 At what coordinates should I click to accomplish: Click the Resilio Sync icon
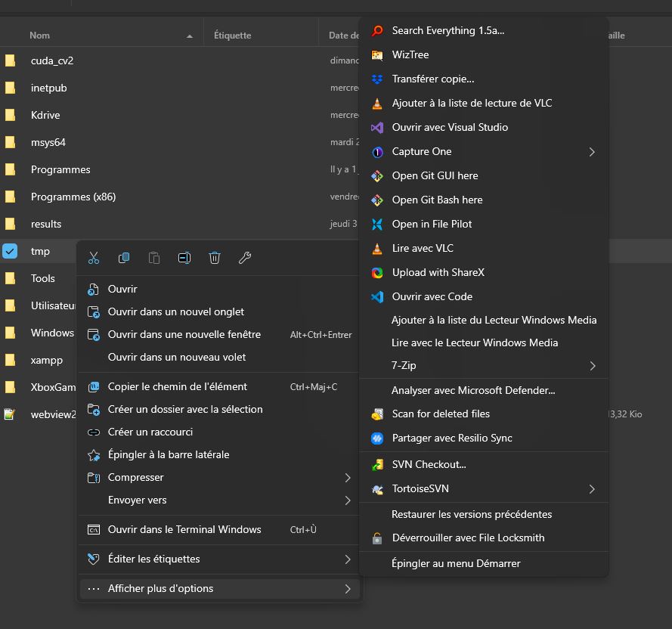[x=377, y=438]
